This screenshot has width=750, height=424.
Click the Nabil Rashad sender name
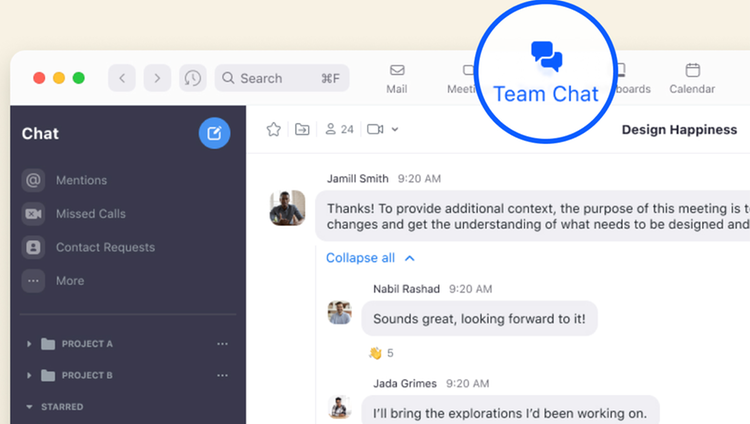(x=406, y=289)
